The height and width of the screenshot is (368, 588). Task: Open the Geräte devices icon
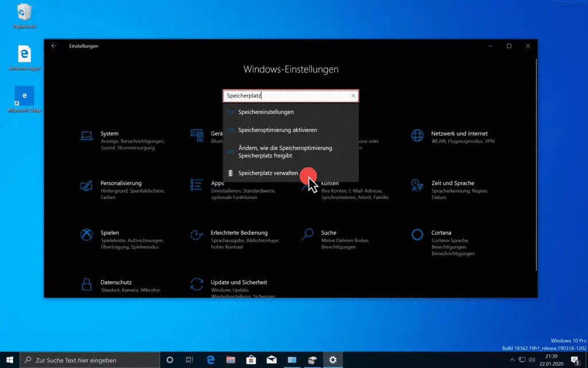(x=196, y=136)
